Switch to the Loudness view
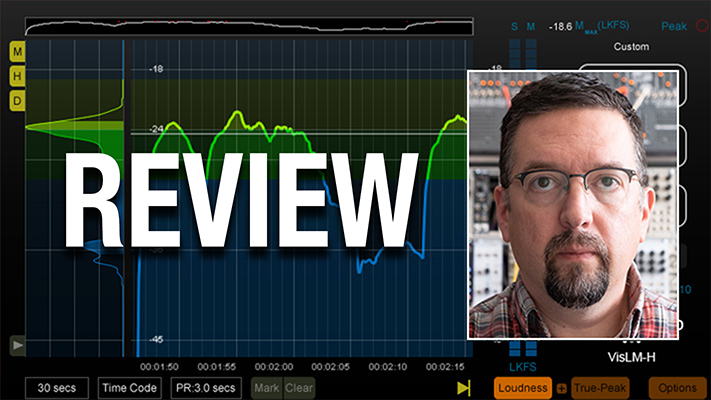The height and width of the screenshot is (400, 711). point(523,388)
